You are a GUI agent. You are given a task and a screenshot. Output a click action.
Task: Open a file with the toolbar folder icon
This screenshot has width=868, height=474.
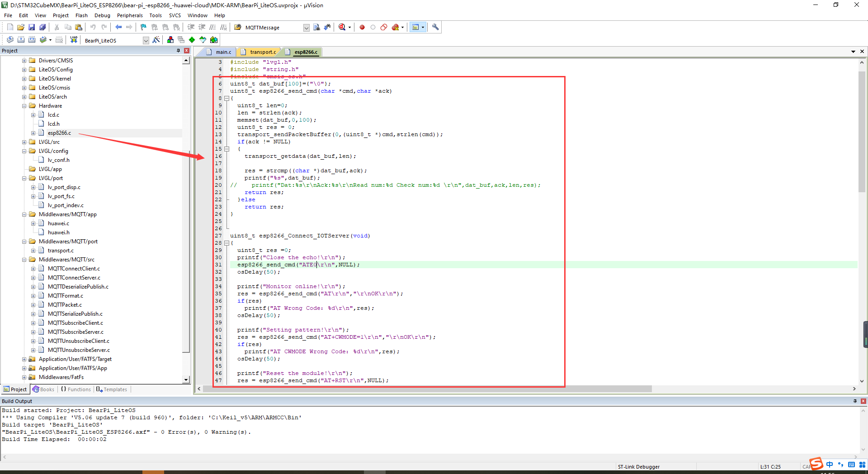(21, 27)
